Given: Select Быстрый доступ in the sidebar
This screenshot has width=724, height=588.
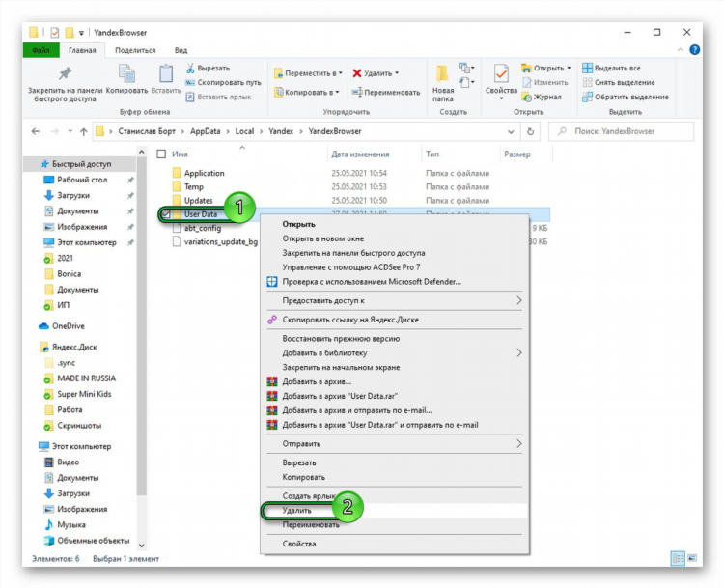Looking at the screenshot, I should (81, 164).
